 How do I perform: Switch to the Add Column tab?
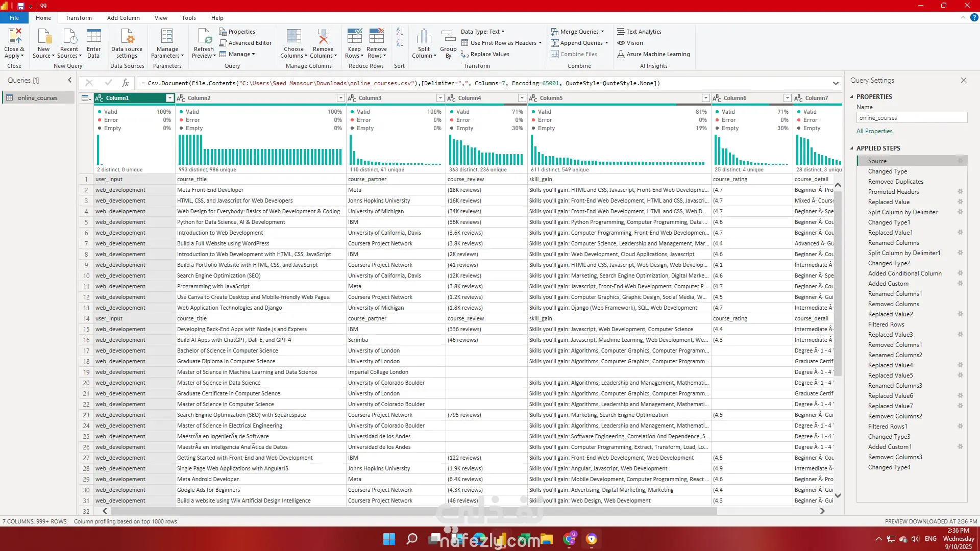pos(123,18)
